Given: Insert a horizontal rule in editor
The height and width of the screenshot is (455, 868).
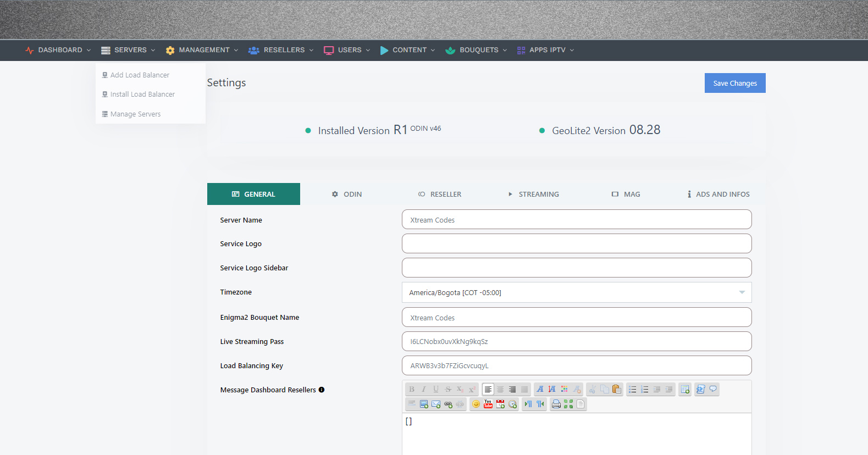Looking at the screenshot, I should coord(412,404).
